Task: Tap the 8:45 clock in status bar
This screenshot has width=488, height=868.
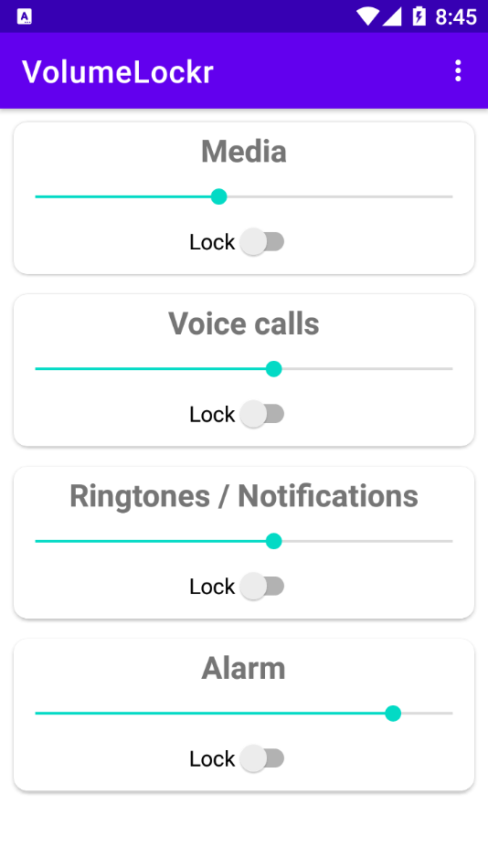Action: point(456,17)
